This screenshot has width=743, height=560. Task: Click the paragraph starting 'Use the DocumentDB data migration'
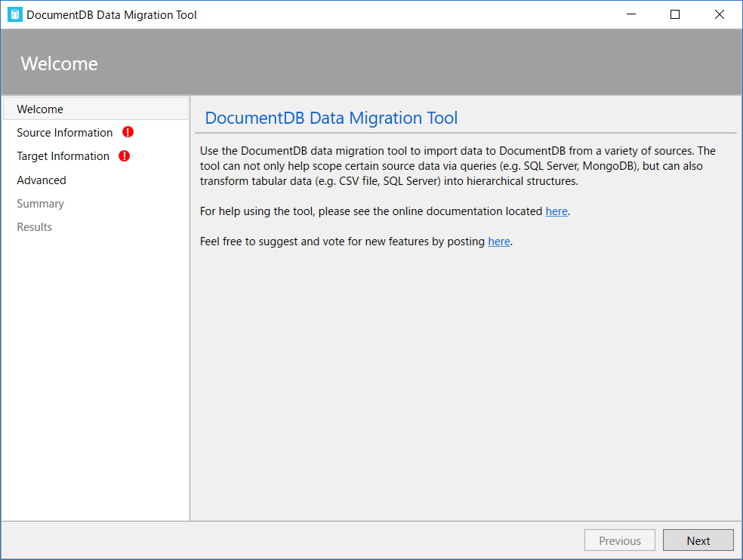click(x=458, y=166)
